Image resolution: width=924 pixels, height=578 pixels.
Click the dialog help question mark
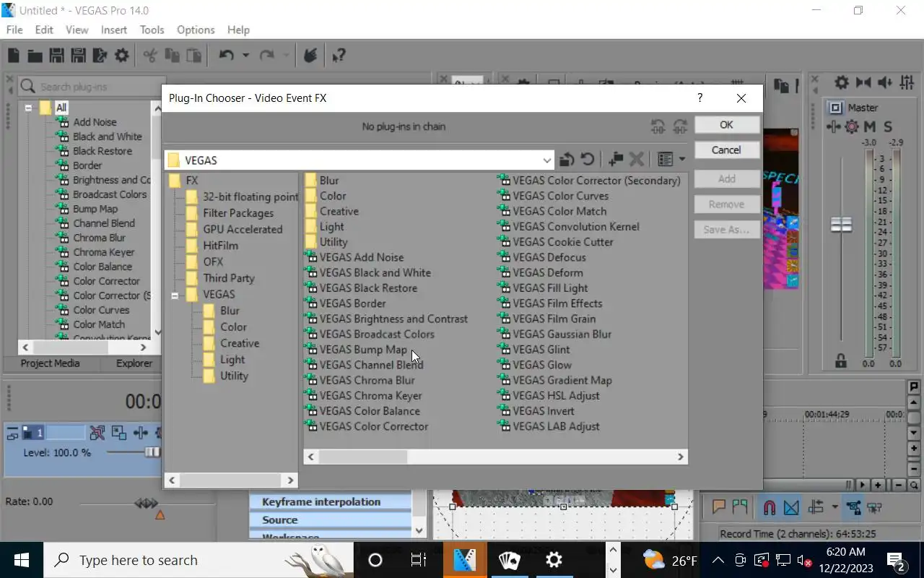tap(699, 98)
